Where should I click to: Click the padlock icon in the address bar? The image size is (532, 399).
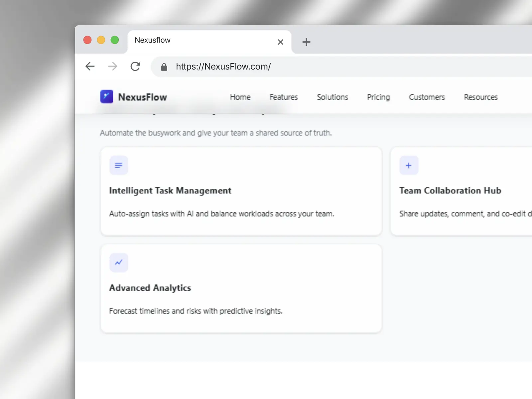pos(164,66)
